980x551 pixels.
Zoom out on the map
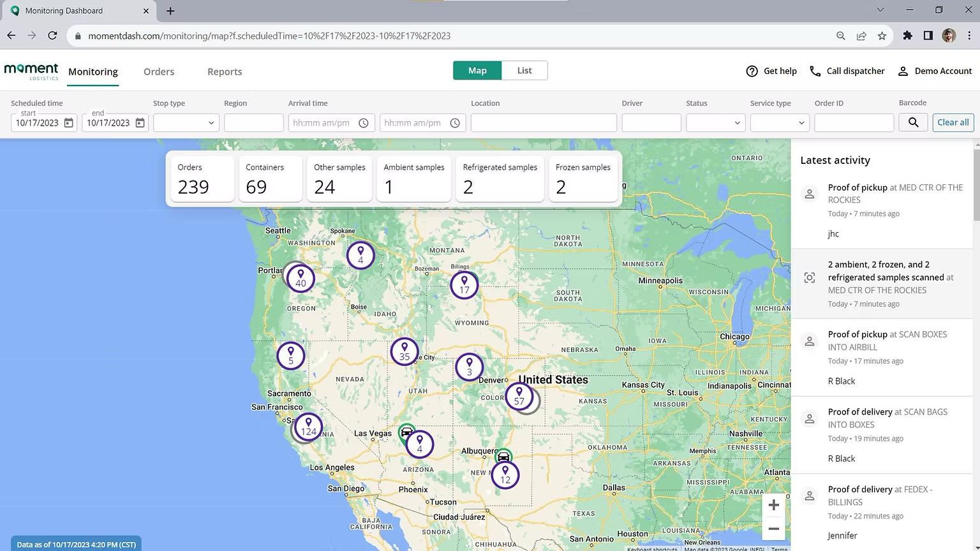[x=773, y=529]
